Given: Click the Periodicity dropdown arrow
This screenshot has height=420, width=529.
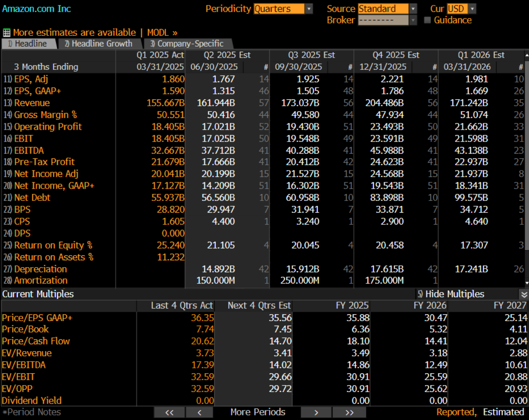Looking at the screenshot, I should [309, 9].
